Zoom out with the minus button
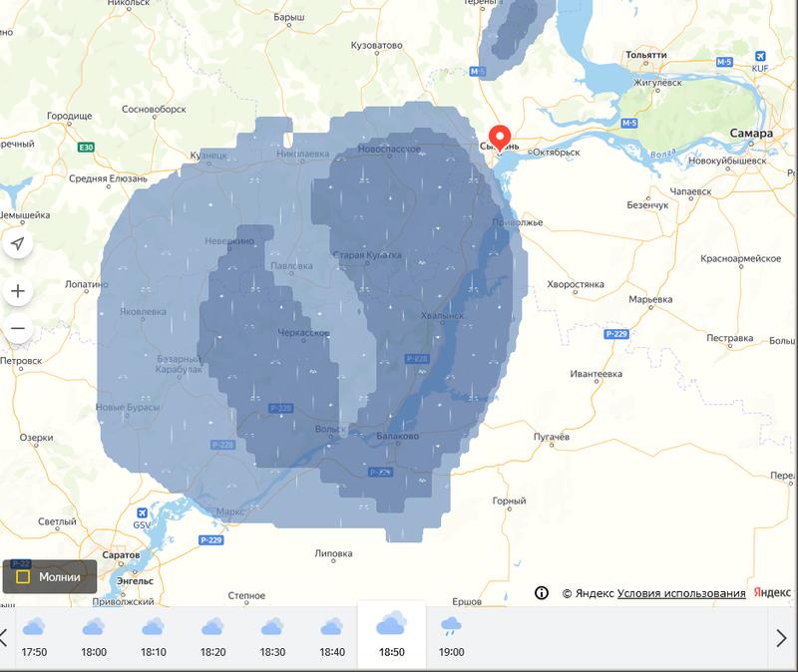This screenshot has width=798, height=672. coord(18,328)
